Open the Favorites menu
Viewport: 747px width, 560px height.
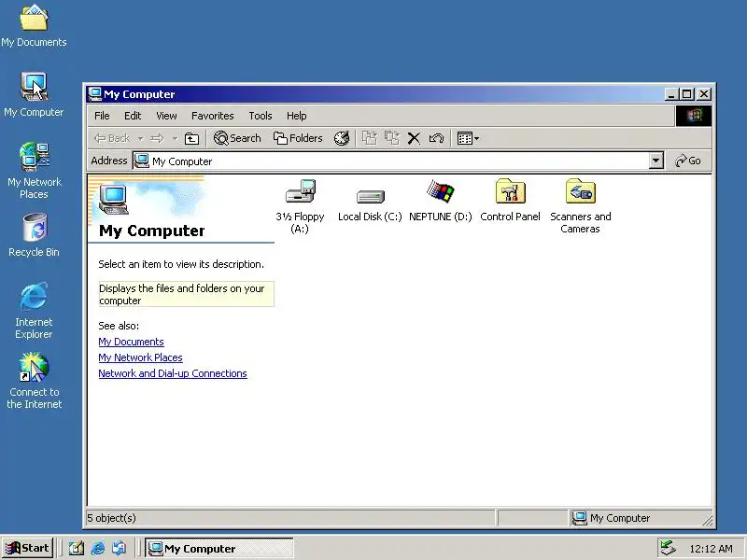coord(213,116)
